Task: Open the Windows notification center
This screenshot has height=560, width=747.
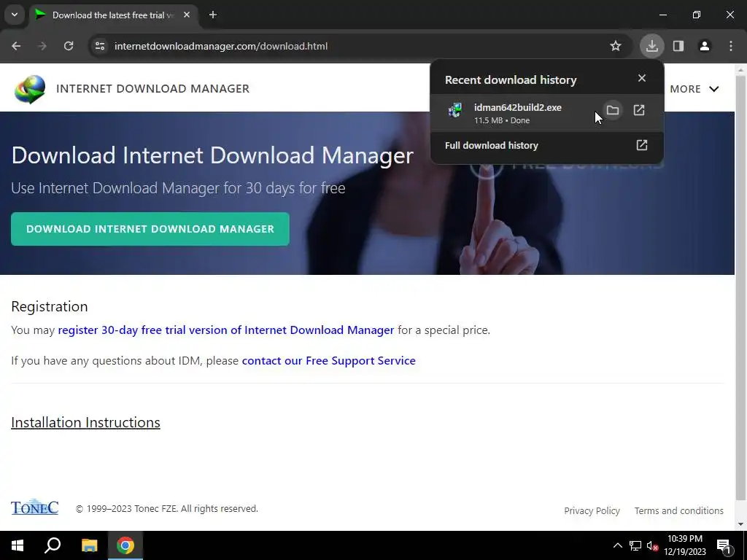Action: (724, 545)
